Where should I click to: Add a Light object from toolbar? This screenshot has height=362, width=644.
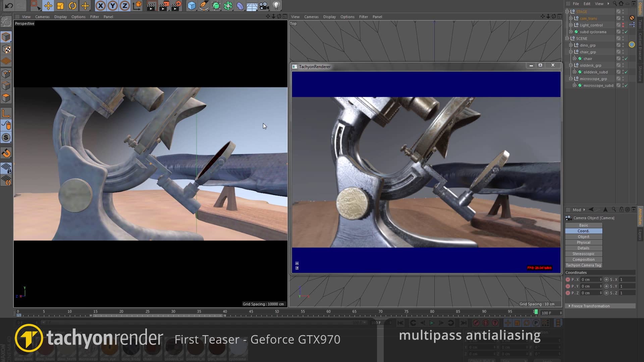[276, 6]
